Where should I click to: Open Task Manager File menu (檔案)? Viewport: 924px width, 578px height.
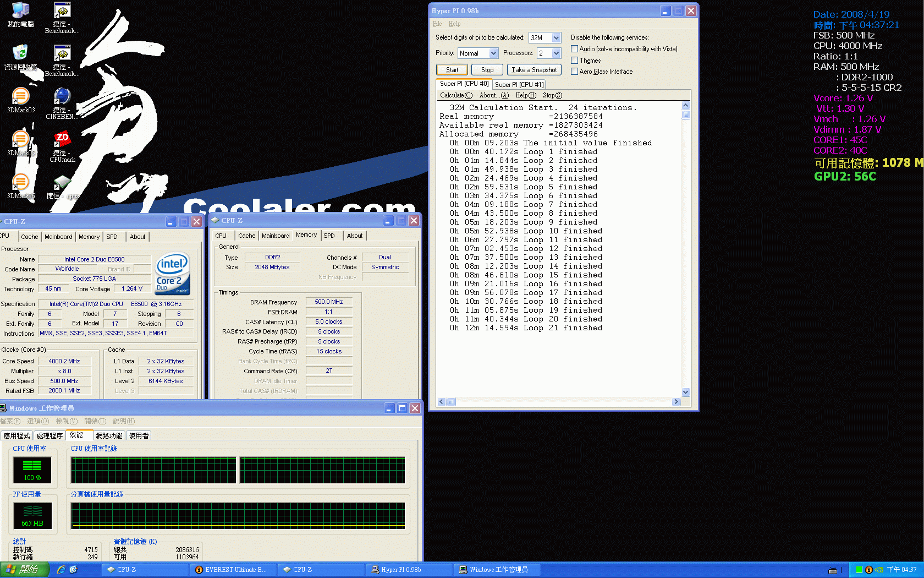[10, 421]
